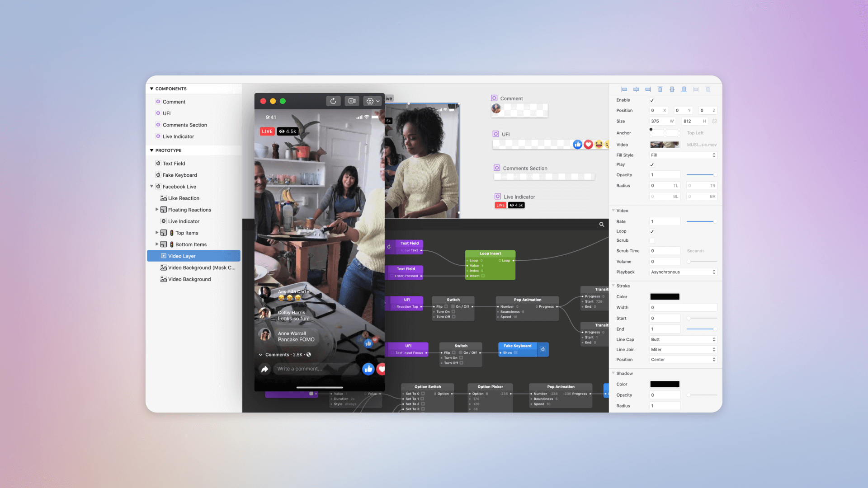This screenshot has height=488, width=868.
Task: Select the Video Background layer
Action: tap(194, 279)
